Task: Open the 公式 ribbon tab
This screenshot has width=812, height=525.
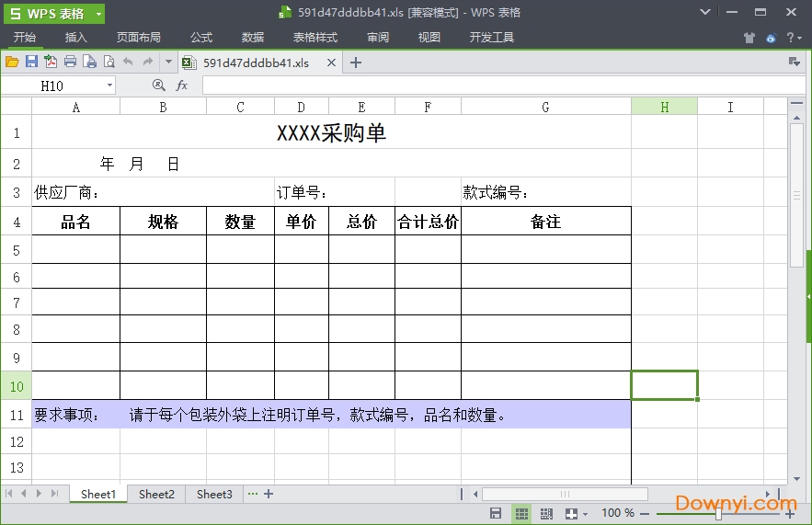Action: pos(200,38)
